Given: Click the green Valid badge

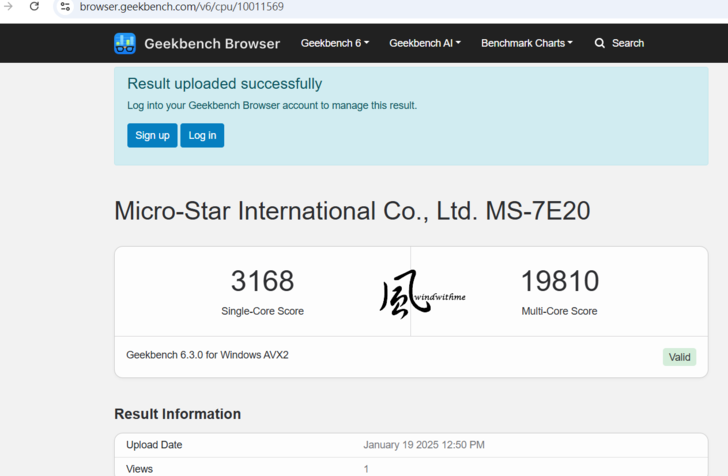Looking at the screenshot, I should tap(679, 357).
